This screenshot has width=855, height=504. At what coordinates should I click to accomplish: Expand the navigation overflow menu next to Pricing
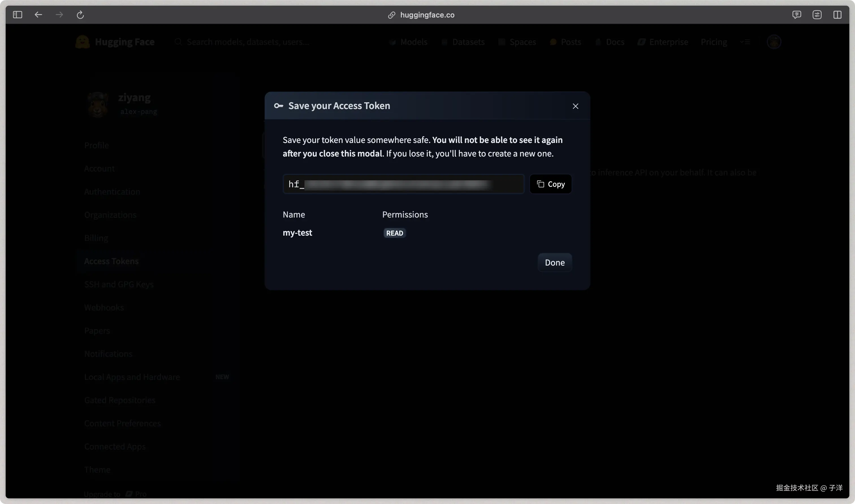745,42
